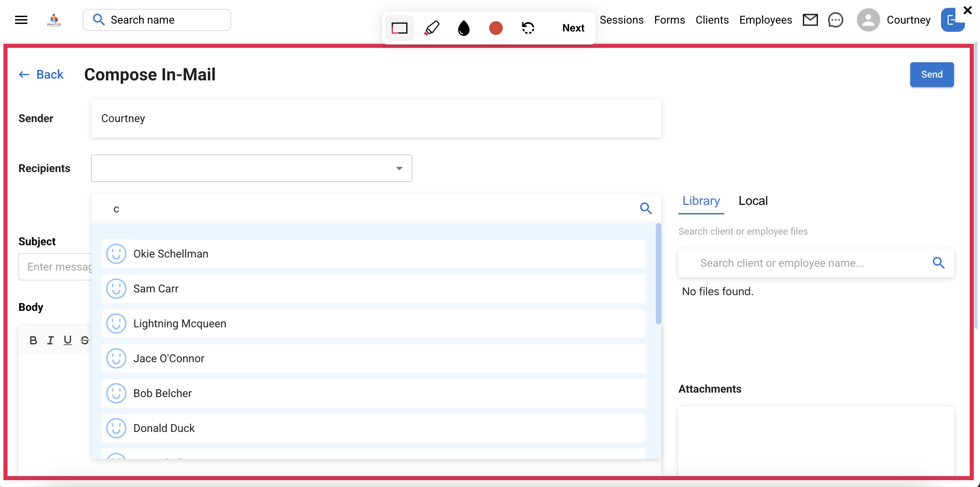
Task: Switch to the Local tab
Action: click(x=753, y=201)
